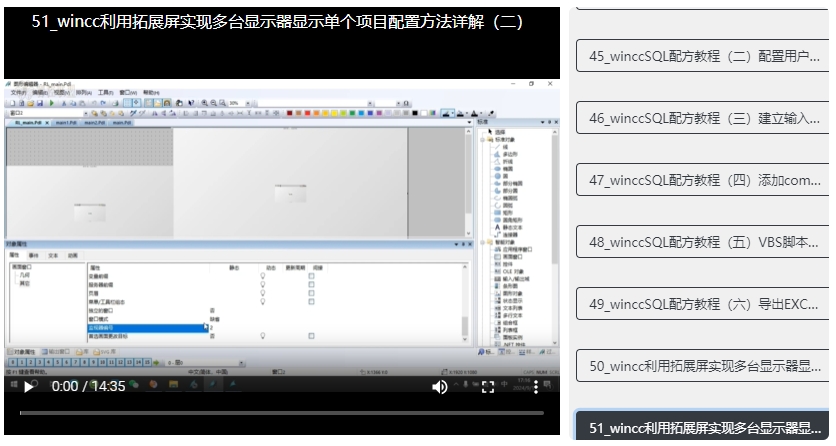Open lesson 46_winccSQL配方教程（三）
836x446 pixels.
pyautogui.click(x=704, y=118)
